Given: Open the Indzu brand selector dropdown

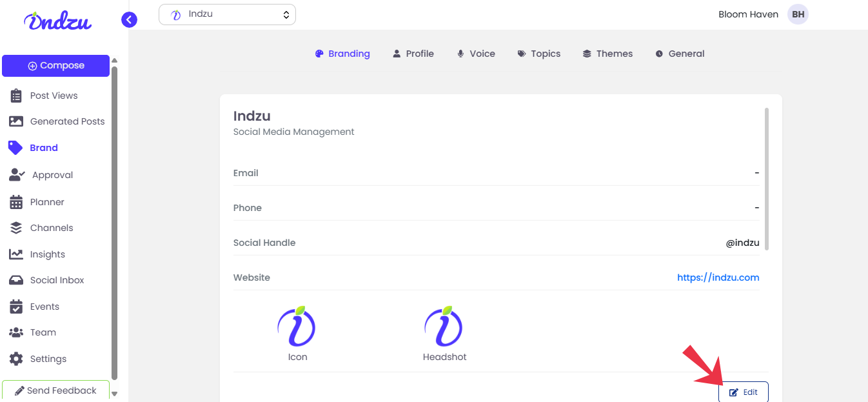Looking at the screenshot, I should (x=227, y=14).
